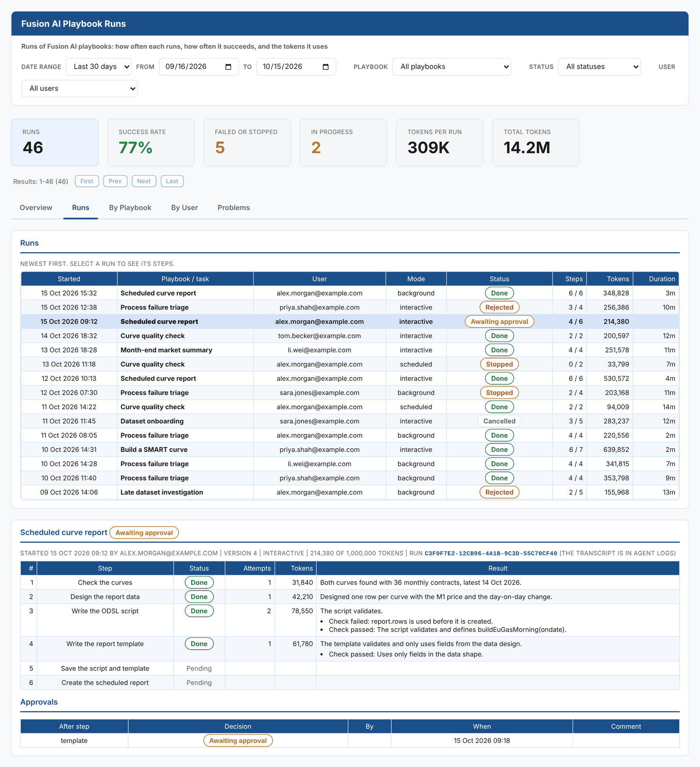
Task: Switch to the By User tab
Action: (184, 208)
